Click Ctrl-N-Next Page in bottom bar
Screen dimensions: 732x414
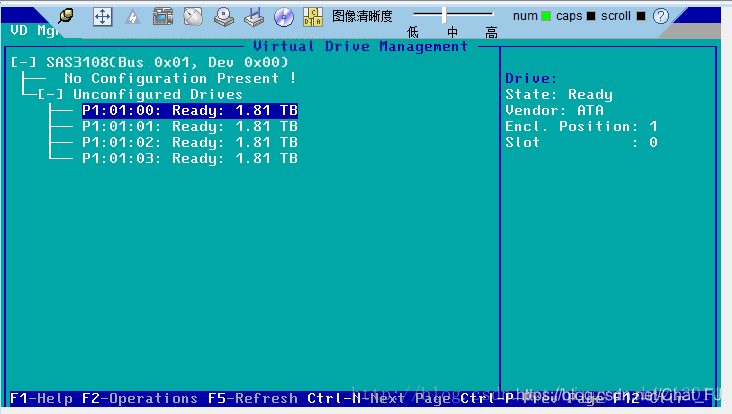tap(379, 398)
